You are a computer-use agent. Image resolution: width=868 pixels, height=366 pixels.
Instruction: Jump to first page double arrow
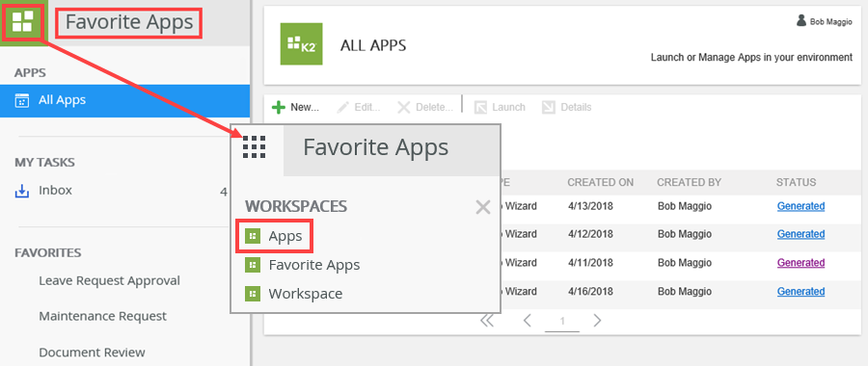pyautogui.click(x=487, y=320)
